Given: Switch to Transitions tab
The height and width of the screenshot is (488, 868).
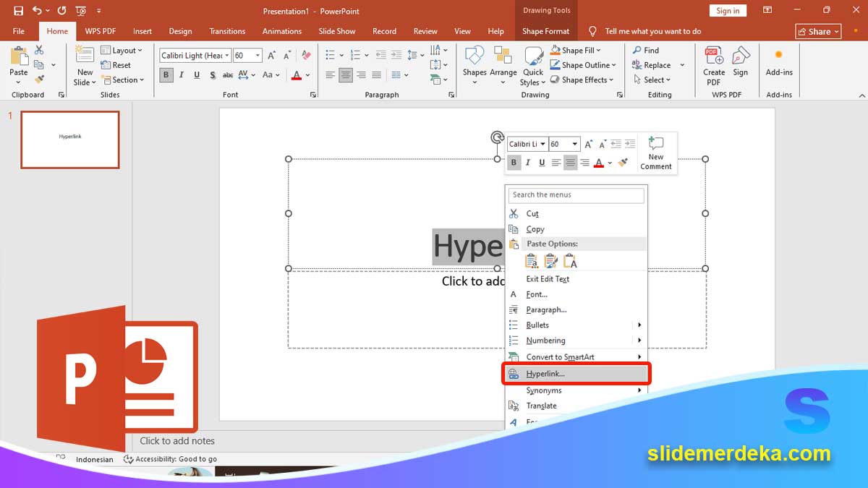Looking at the screenshot, I should 227,31.
